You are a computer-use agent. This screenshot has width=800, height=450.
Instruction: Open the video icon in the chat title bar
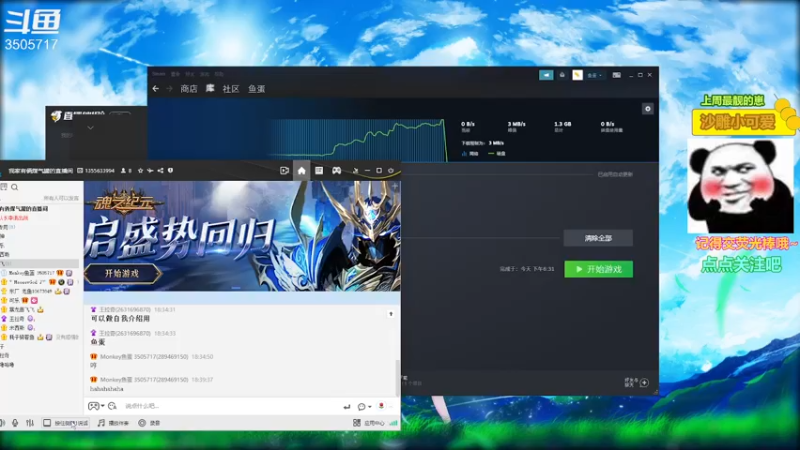click(x=284, y=171)
